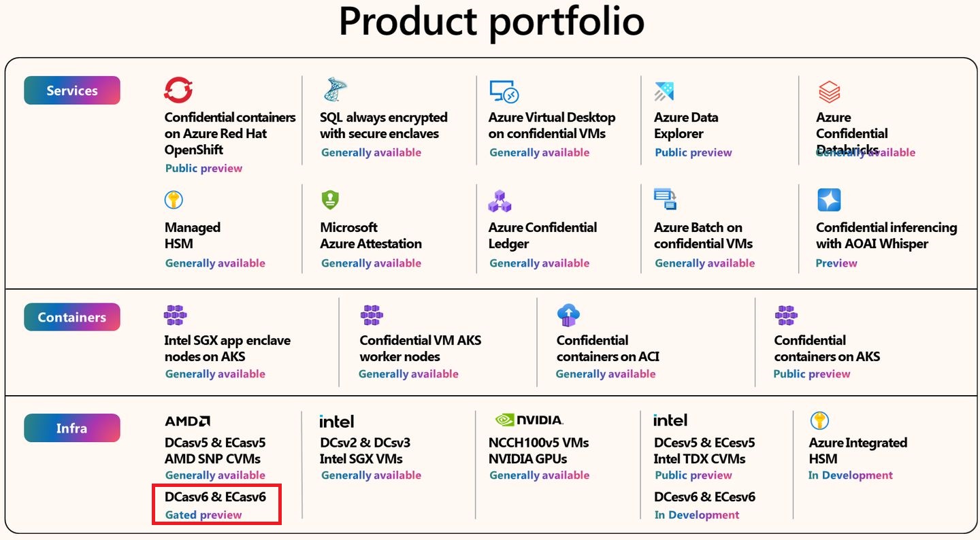Screen dimensions: 980x540
Task: Click the Intel SGX app enclave nodes text
Action: (x=227, y=348)
